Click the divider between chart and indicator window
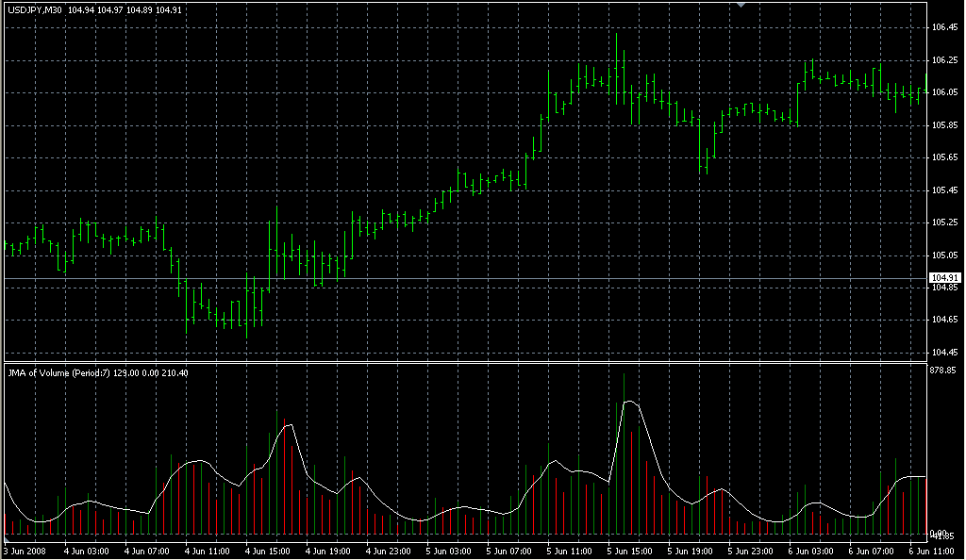 tap(462, 362)
